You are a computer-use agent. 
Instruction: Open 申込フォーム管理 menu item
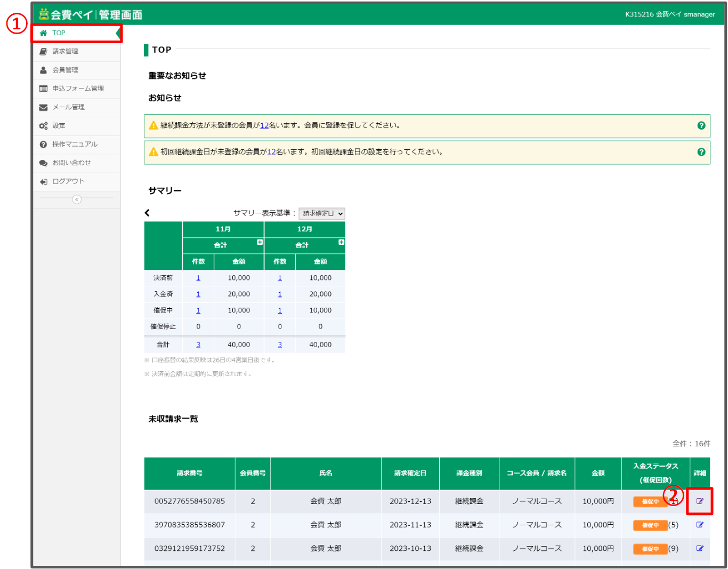(78, 89)
